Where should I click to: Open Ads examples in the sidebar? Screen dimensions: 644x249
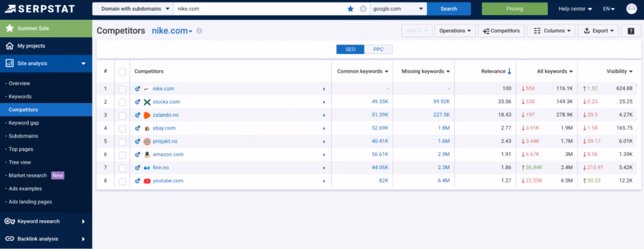pos(25,189)
